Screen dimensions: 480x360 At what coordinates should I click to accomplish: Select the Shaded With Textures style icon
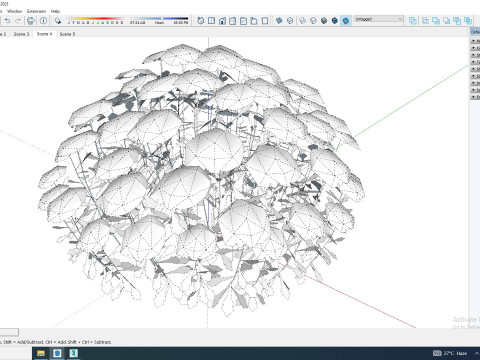[335, 21]
